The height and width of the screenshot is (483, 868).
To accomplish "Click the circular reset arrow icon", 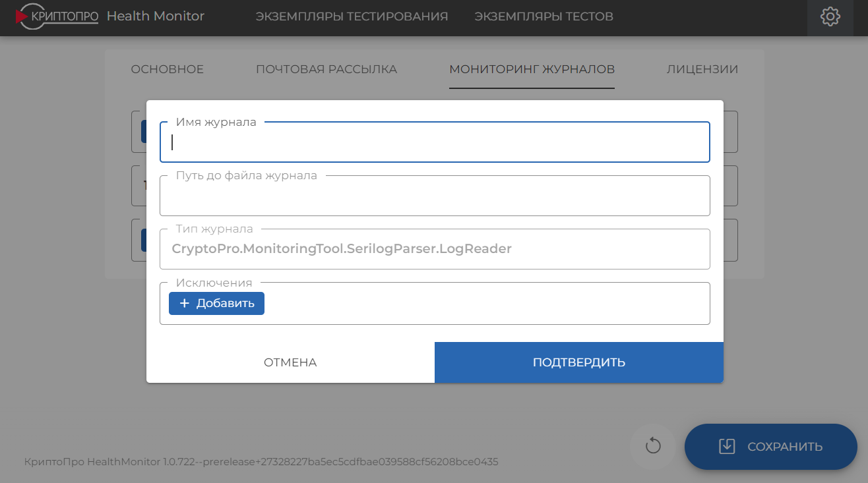I will click(x=653, y=446).
